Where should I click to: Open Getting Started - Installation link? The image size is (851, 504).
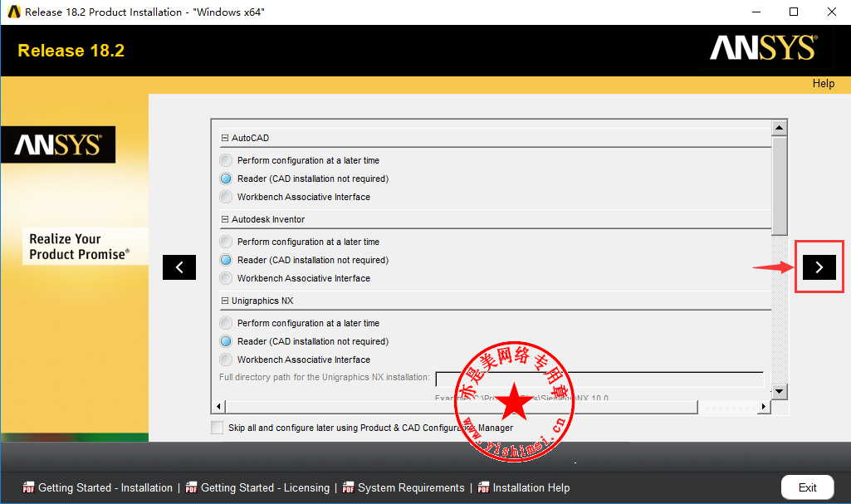[x=105, y=487]
